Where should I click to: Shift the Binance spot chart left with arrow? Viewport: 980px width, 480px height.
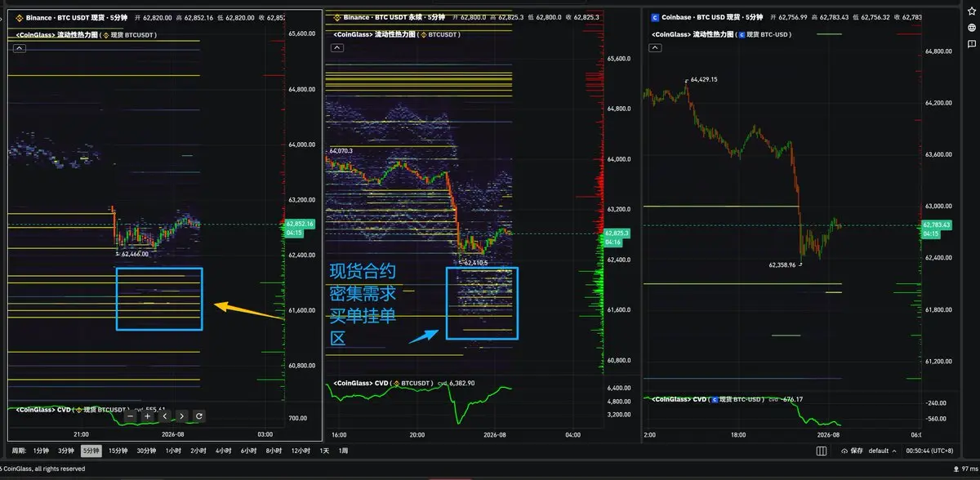[x=165, y=416]
